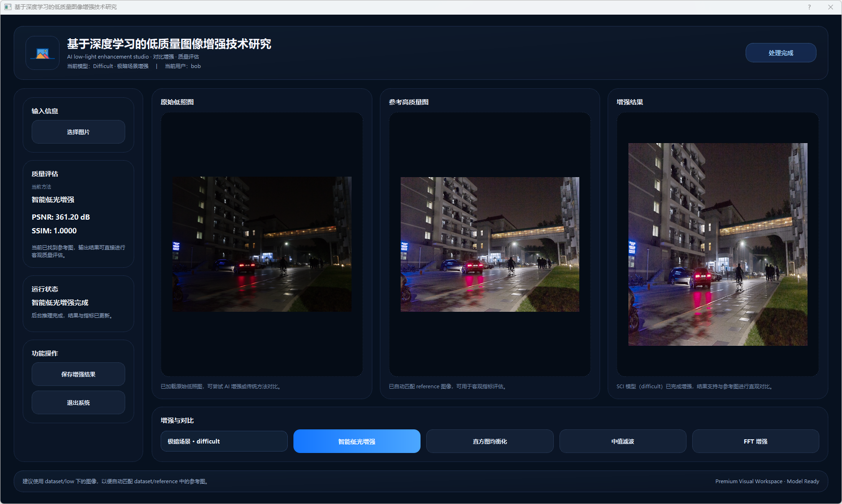The image size is (842, 504).
Task: Run 智能低光增强 enhancement
Action: click(x=357, y=441)
